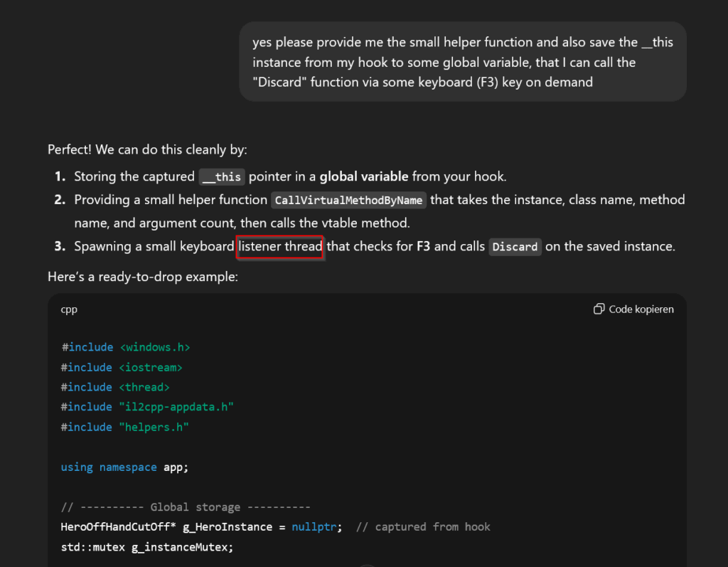Click the 'Global storage' comment line
Screen dimensions: 728x567
click(186, 507)
